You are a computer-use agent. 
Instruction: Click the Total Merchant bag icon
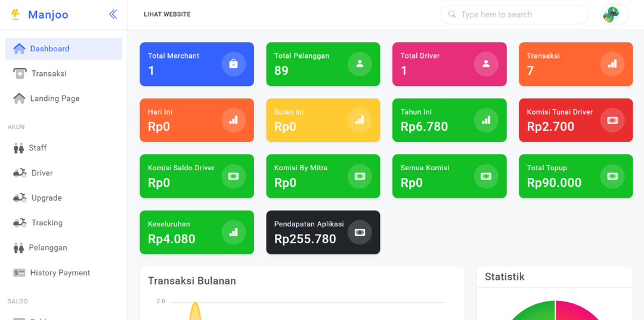233,64
